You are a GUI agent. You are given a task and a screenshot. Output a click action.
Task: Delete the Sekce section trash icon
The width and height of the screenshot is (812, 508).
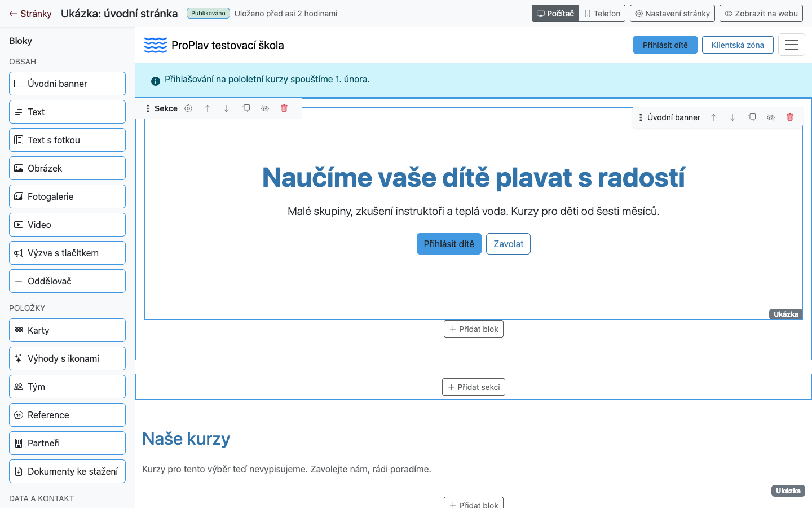pos(284,108)
